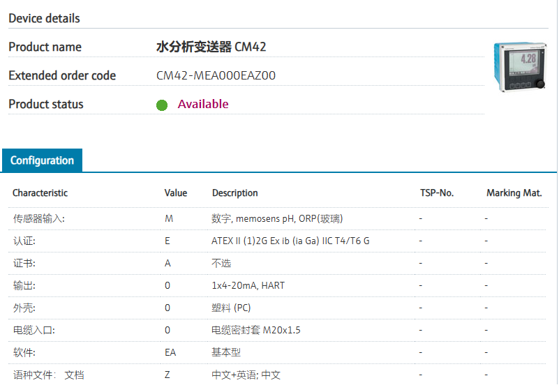The height and width of the screenshot is (392, 559).
Task: Click the Device details heading
Action: [44, 18]
